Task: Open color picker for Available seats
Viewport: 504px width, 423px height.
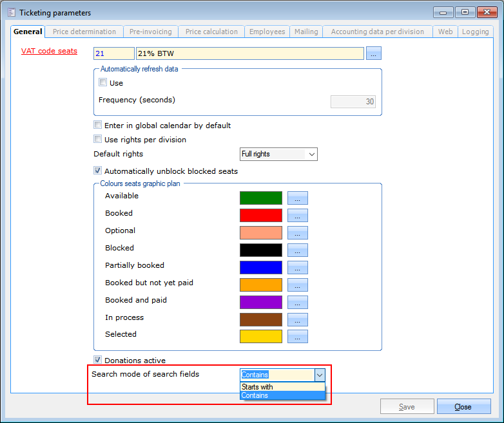Action: tap(297, 198)
